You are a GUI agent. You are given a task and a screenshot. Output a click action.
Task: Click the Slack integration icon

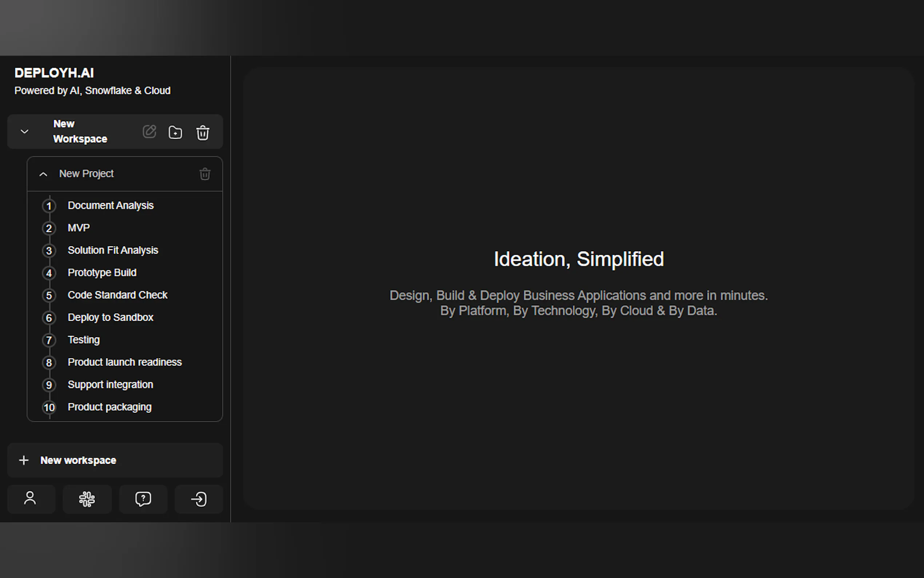[x=87, y=499]
